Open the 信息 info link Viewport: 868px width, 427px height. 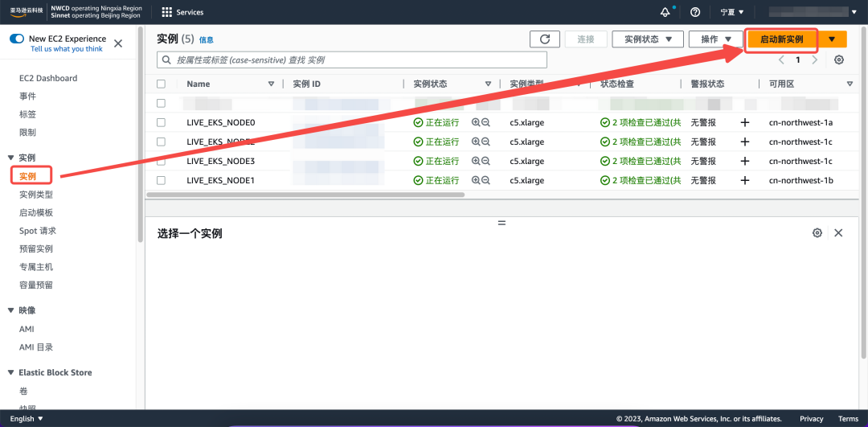click(207, 40)
